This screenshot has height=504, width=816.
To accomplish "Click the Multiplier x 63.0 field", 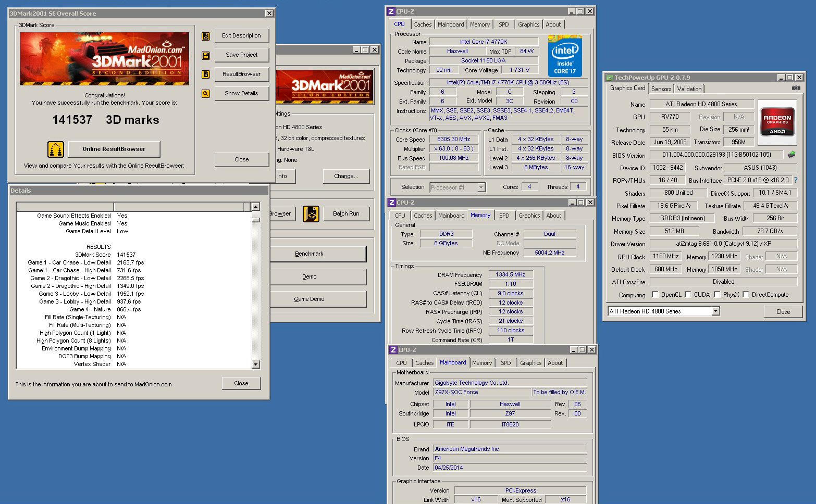I will 454,149.
